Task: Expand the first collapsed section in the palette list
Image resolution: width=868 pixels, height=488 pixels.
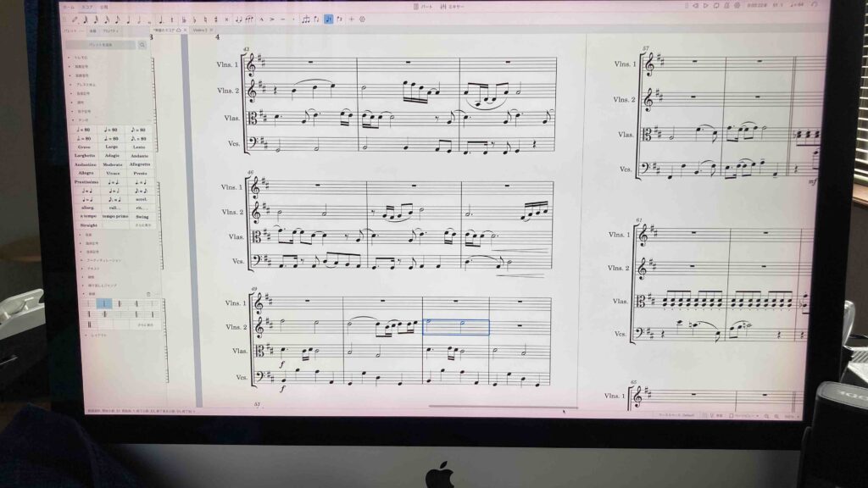Action: pos(70,58)
